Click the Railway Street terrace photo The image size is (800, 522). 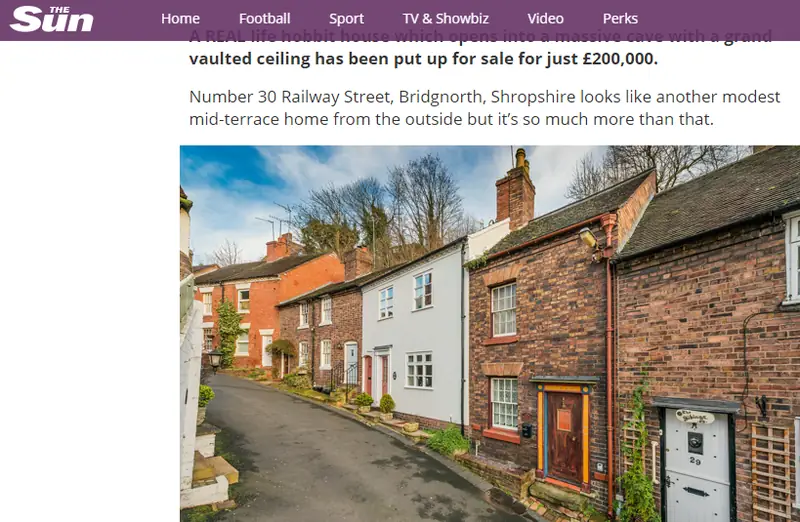click(x=490, y=334)
